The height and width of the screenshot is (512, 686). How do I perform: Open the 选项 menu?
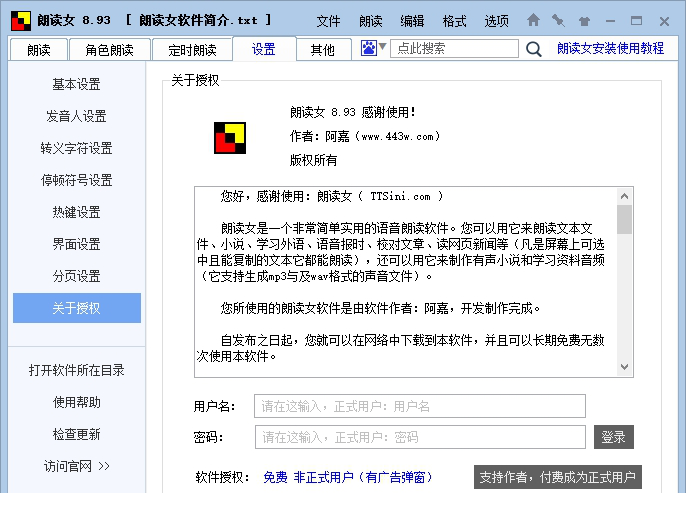(x=496, y=21)
